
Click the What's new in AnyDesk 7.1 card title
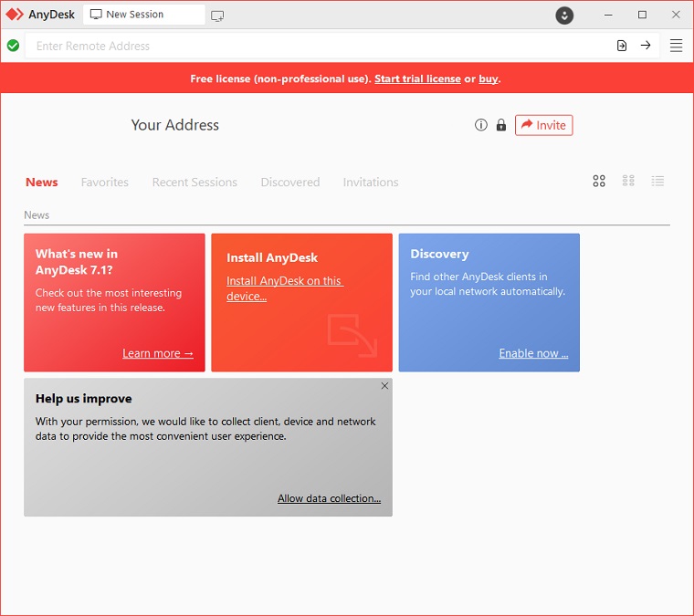[77, 262]
